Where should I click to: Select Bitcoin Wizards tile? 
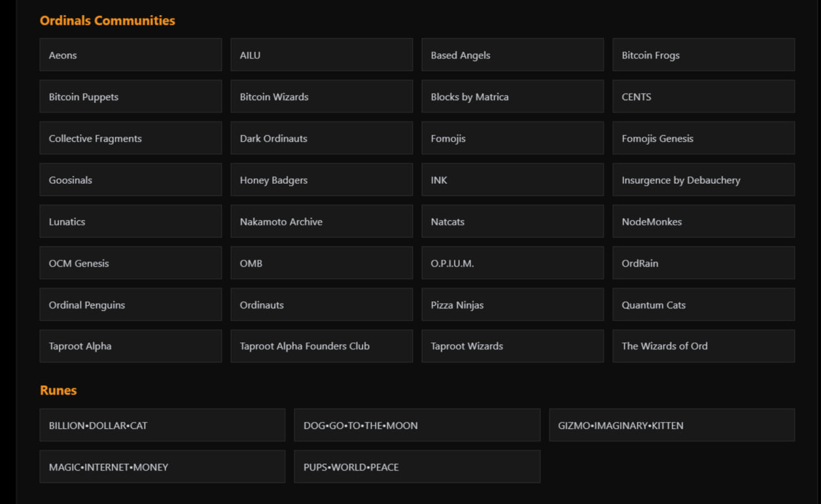pos(322,97)
